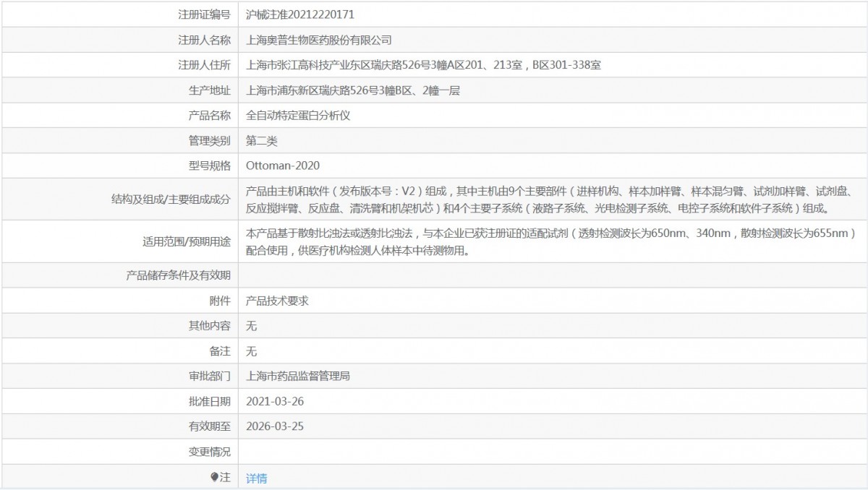Select the 产品技术要求 attachment text

pyautogui.click(x=277, y=301)
